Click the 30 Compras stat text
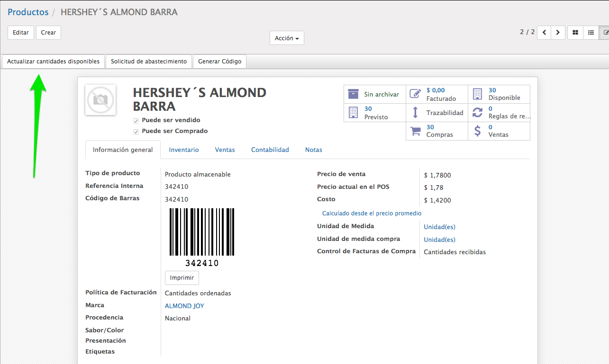Viewport: 609px width, 364px height. [x=430, y=127]
